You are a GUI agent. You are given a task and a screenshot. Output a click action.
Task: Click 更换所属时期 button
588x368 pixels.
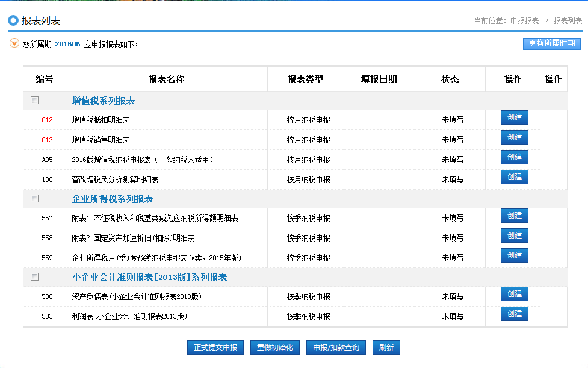552,43
